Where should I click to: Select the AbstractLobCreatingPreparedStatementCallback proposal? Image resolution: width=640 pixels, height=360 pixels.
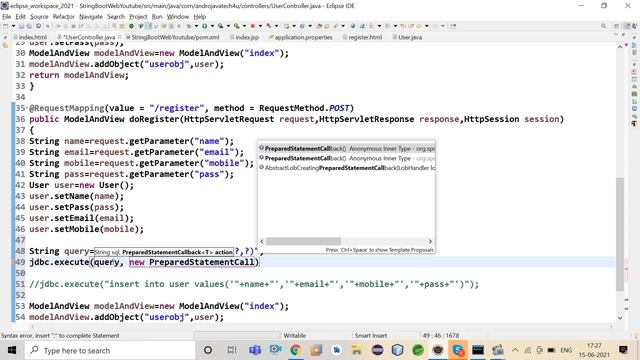pos(347,168)
